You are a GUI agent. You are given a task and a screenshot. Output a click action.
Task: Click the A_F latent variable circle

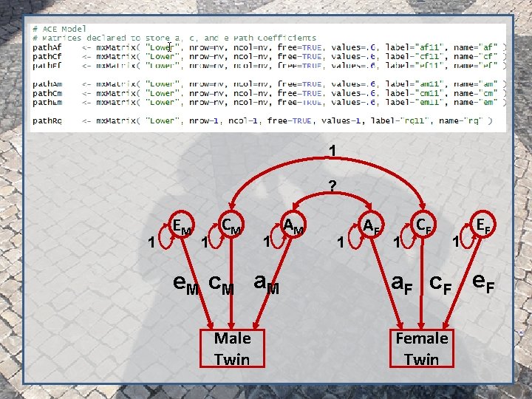click(x=371, y=225)
